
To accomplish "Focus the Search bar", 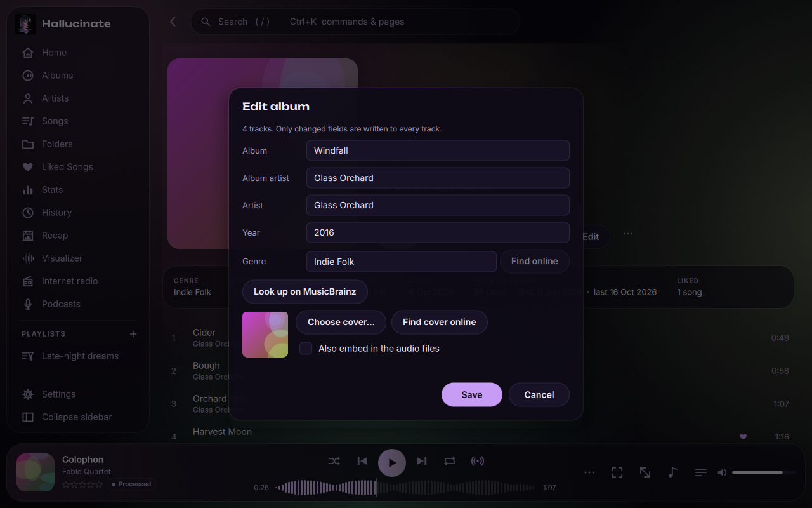I will tap(355, 22).
